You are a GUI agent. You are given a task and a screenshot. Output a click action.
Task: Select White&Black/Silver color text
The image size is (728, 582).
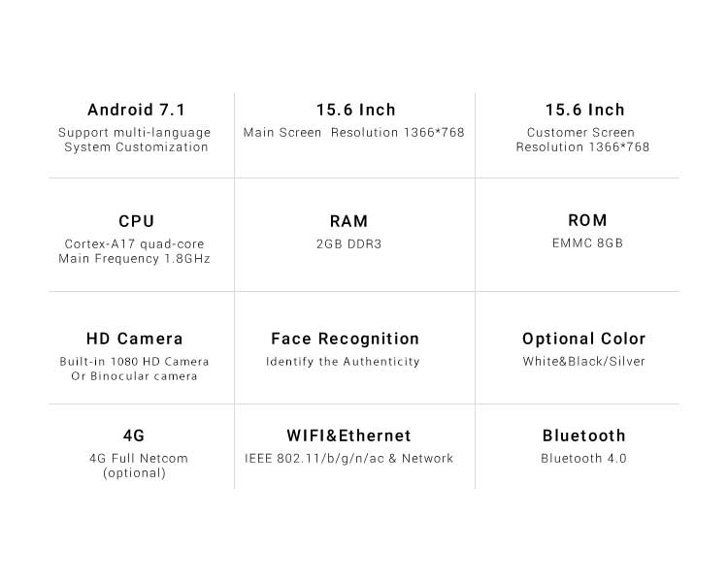[x=584, y=362]
